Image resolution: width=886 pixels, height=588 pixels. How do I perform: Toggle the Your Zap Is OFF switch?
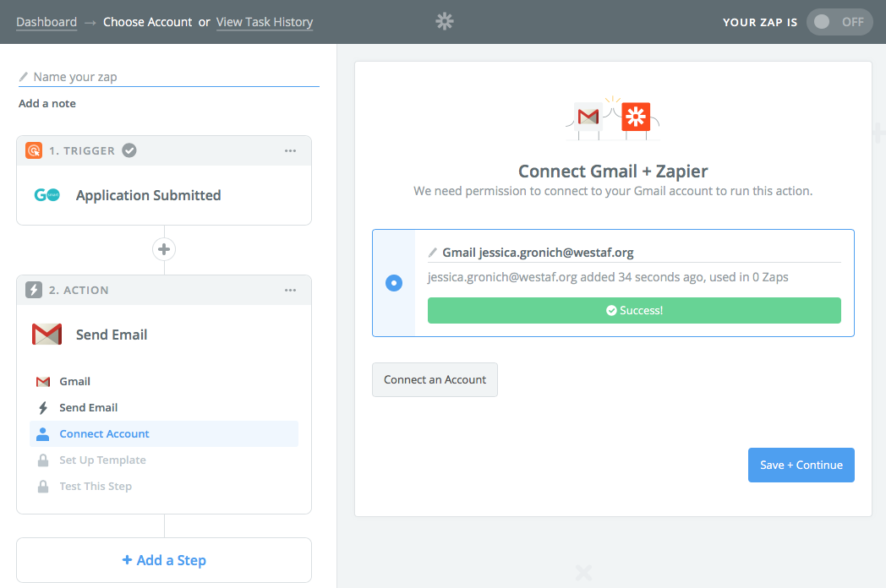[x=840, y=22]
